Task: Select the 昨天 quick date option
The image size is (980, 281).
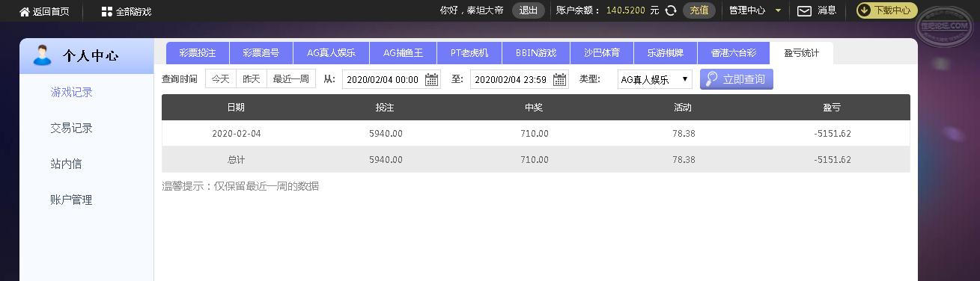Action: tap(251, 78)
